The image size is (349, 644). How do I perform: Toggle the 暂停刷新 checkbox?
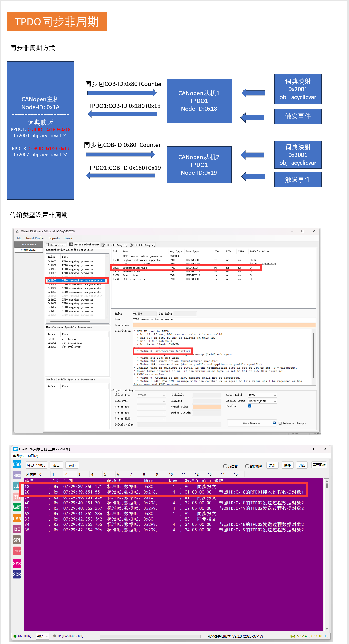pos(247,466)
